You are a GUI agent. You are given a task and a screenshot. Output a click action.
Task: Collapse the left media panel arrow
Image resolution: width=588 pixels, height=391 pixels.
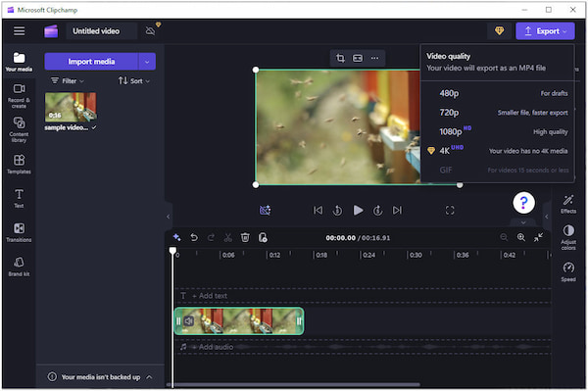point(168,217)
